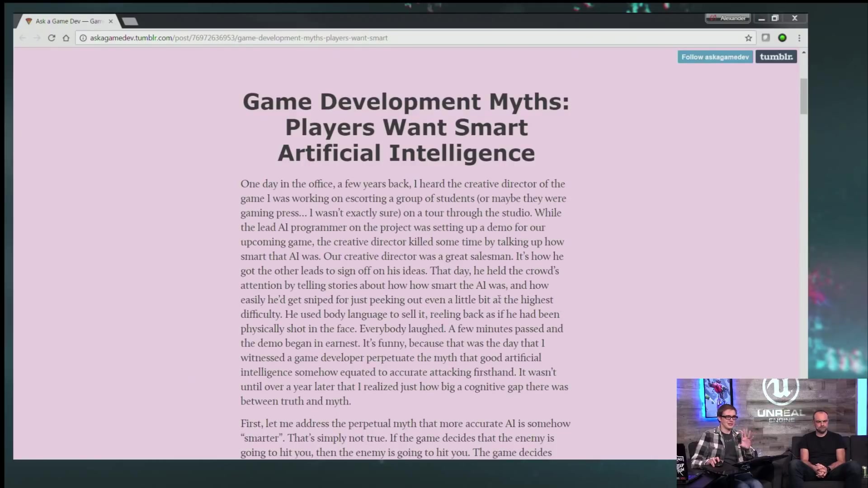This screenshot has width=868, height=488.
Task: Open the Alexander profile button
Action: (728, 18)
